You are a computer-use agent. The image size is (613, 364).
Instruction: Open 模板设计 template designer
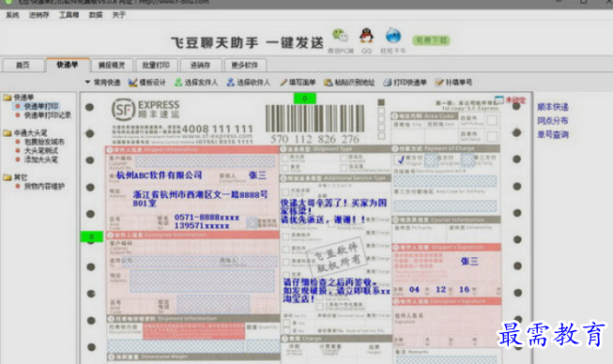tap(147, 83)
